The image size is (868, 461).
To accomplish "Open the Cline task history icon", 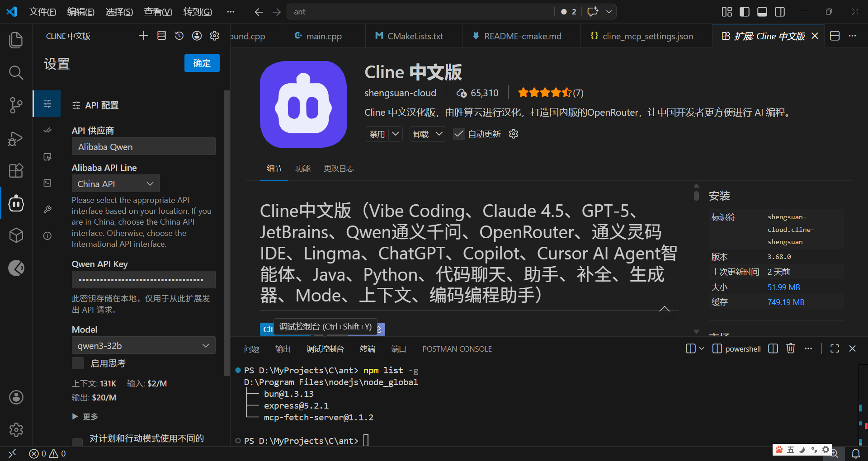I will point(179,36).
